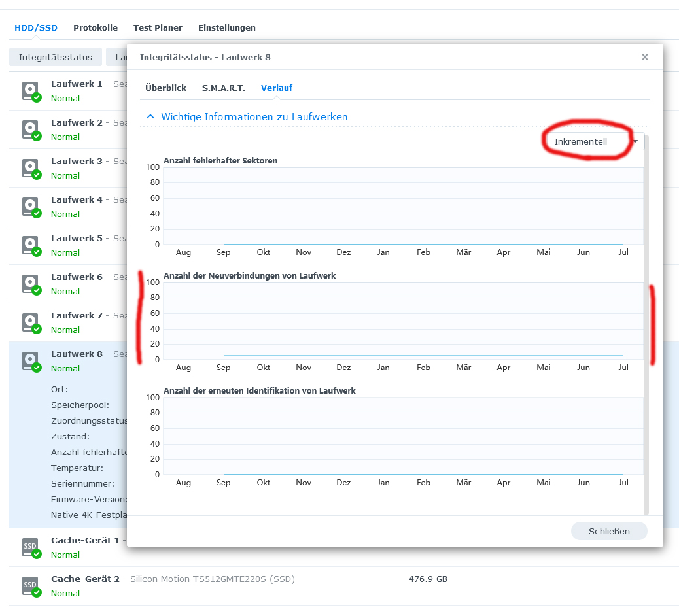Select the Laufwerk 4 row label
The width and height of the screenshot is (679, 616).
click(x=77, y=199)
